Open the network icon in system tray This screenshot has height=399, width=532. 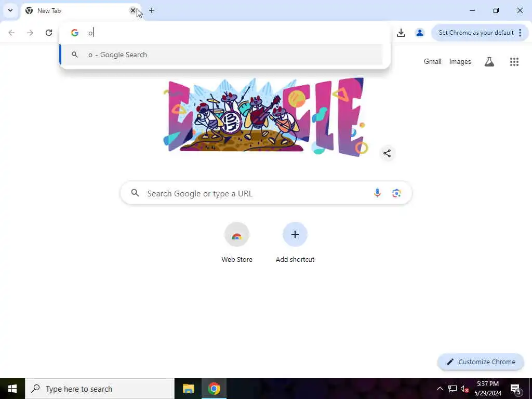pos(453,389)
